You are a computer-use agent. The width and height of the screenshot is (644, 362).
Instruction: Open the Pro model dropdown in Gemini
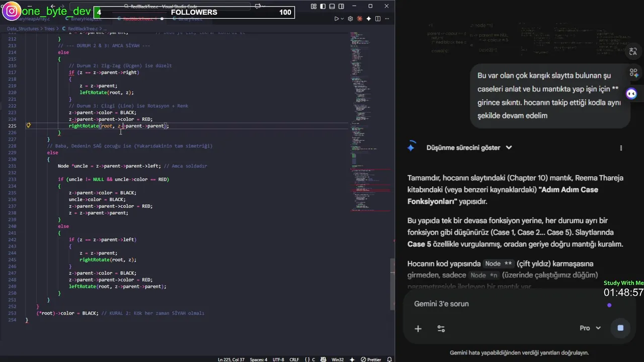click(590, 328)
